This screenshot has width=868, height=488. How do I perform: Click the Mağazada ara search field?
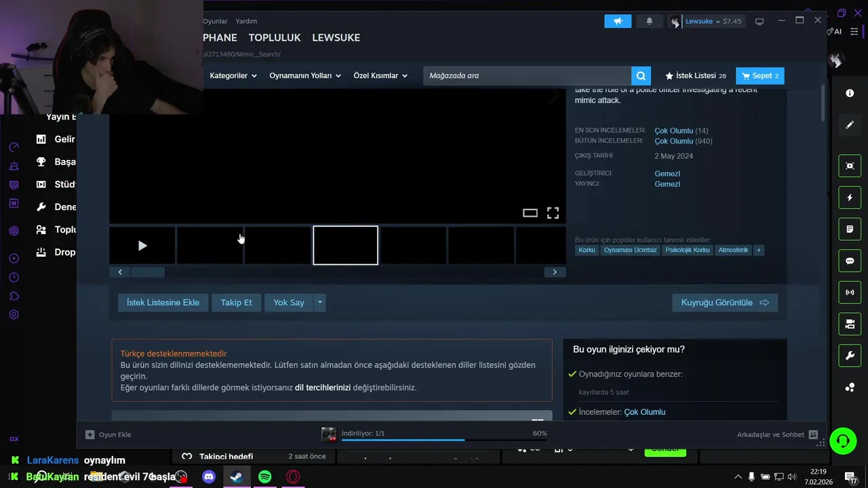[x=528, y=75]
